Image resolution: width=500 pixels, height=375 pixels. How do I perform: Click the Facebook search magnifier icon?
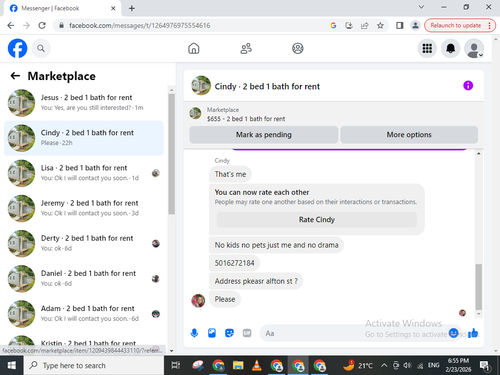tap(41, 49)
